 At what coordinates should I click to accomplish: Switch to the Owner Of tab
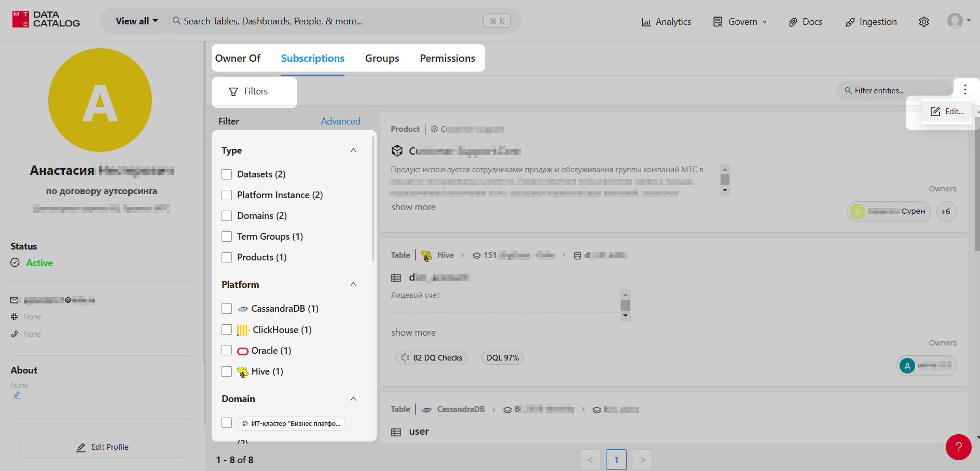click(x=238, y=58)
